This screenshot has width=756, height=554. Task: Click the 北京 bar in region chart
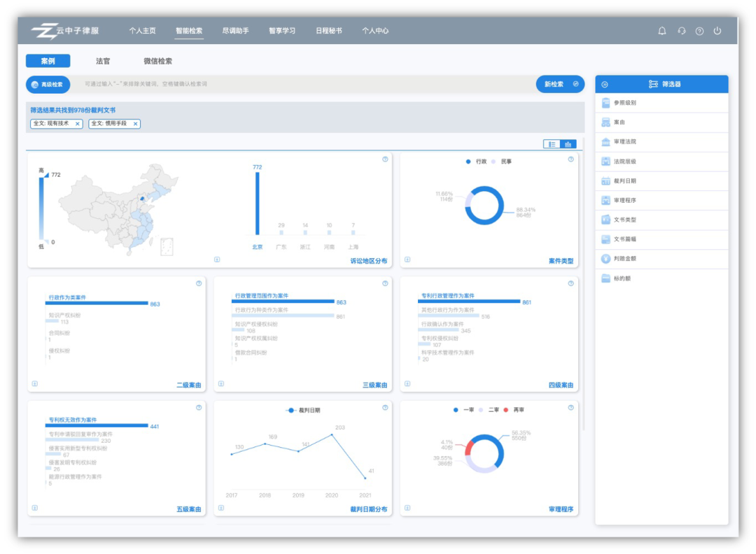[x=258, y=204]
